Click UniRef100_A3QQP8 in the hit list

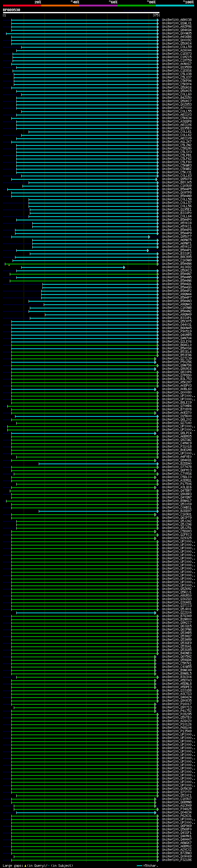point(177,121)
